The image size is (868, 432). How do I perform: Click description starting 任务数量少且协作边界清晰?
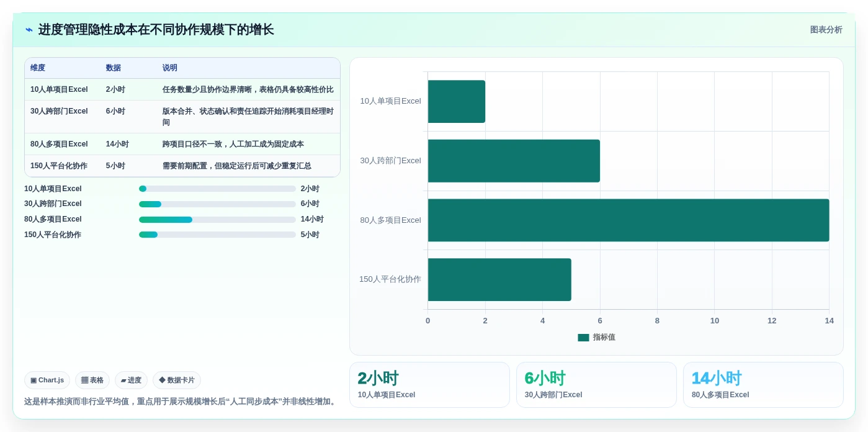248,89
